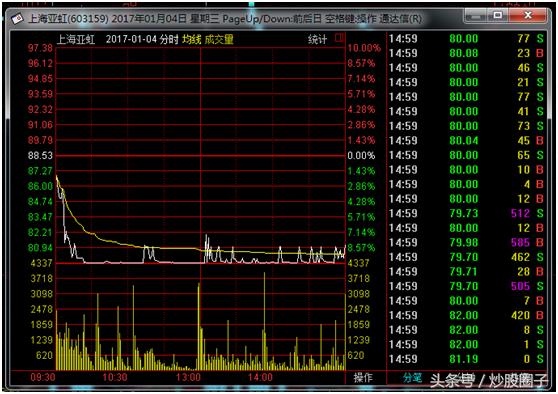Select trade row 80.00 with volume 46
The width and height of the screenshot is (558, 394).
[466, 68]
